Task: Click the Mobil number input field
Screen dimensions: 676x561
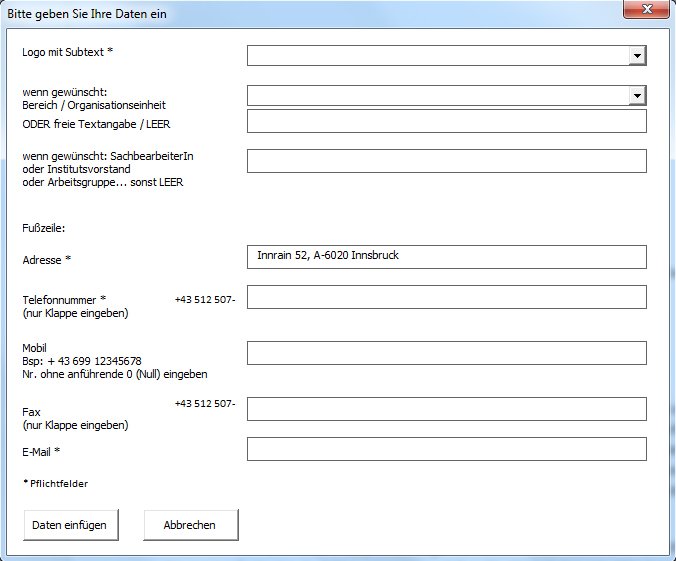Action: click(446, 353)
